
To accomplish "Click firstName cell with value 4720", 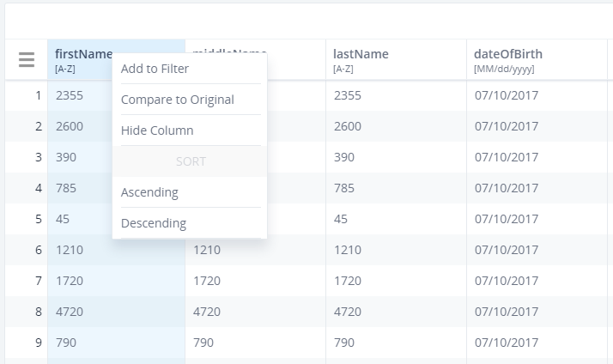I will coord(70,312).
